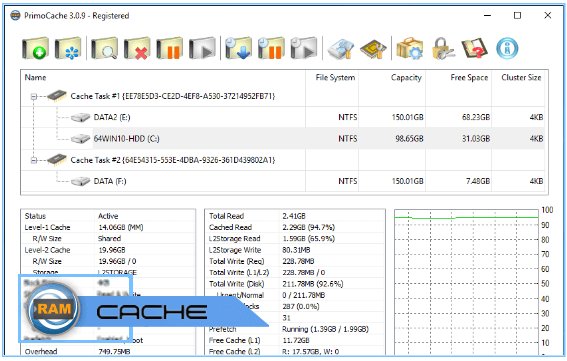Click the clock orange pause icon

click(271, 48)
